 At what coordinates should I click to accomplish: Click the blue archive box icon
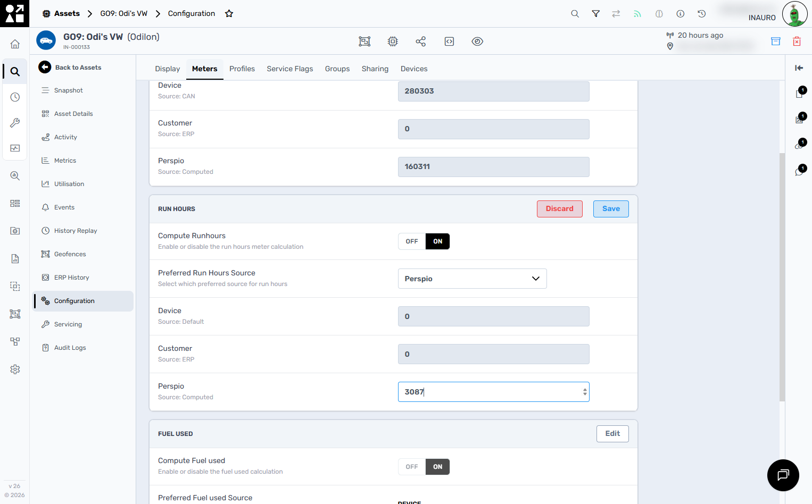tap(776, 41)
